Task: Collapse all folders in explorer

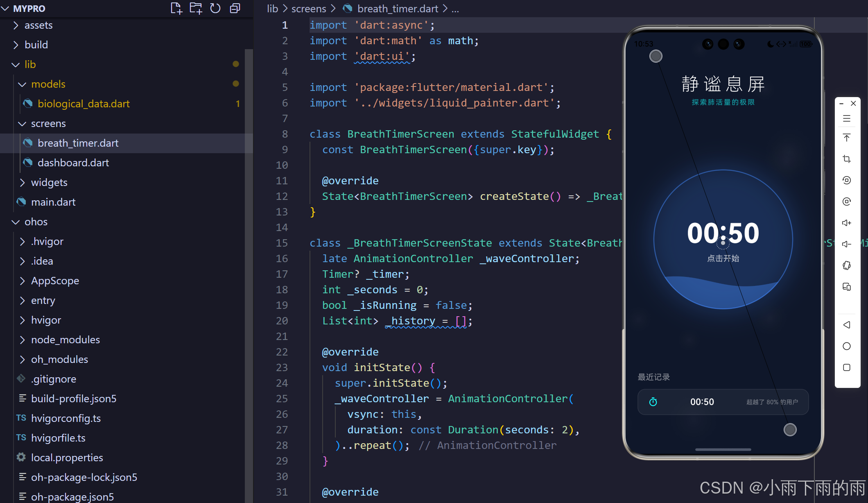Action: tap(235, 8)
